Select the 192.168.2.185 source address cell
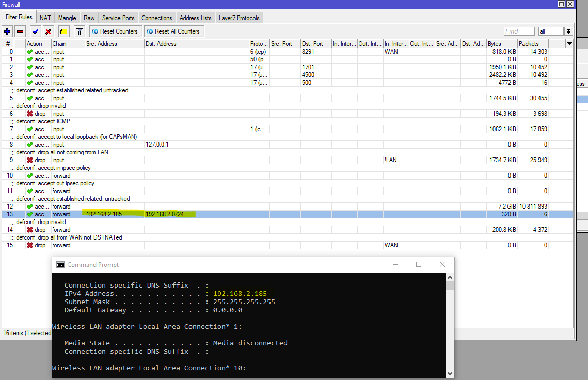Viewport: 588px width, 380px height. pyautogui.click(x=115, y=214)
